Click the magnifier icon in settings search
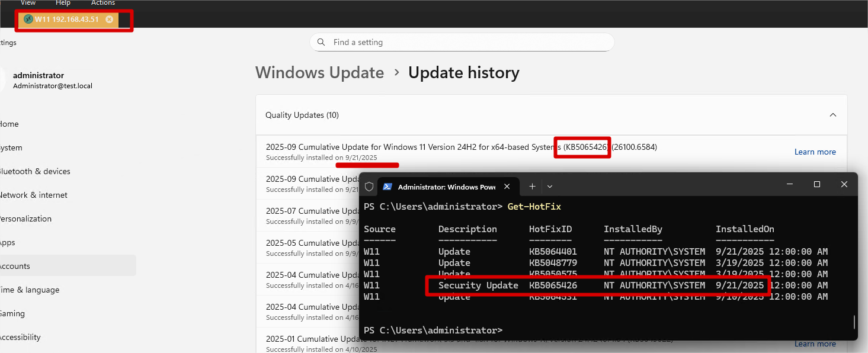The width and height of the screenshot is (868, 353). click(321, 43)
